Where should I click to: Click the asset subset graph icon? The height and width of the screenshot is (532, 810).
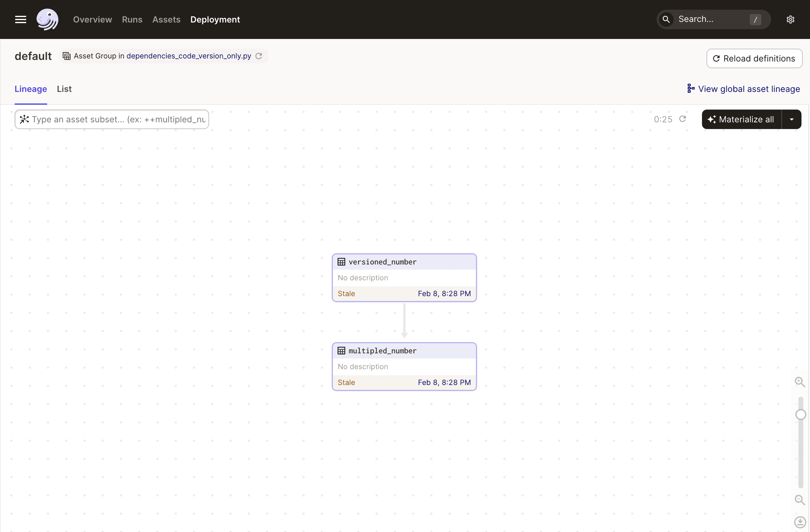tap(24, 119)
